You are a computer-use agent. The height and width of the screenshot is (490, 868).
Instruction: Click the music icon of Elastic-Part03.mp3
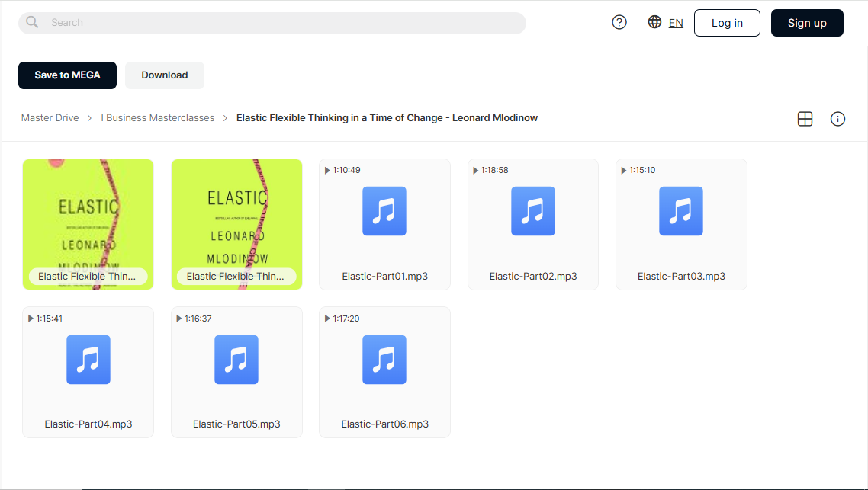point(681,211)
